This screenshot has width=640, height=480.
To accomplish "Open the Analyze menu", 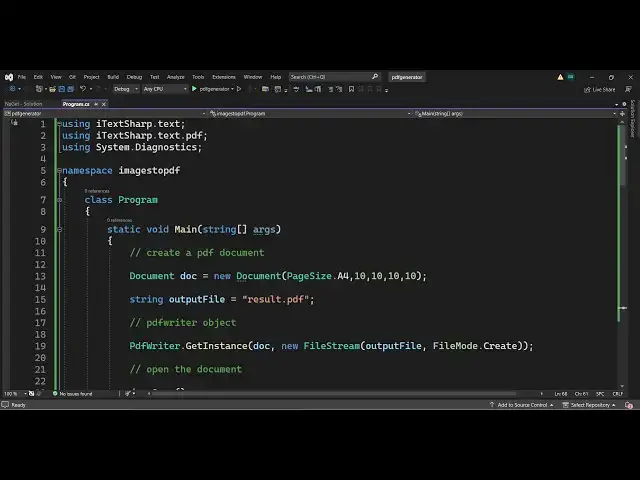I will pyautogui.click(x=176, y=77).
